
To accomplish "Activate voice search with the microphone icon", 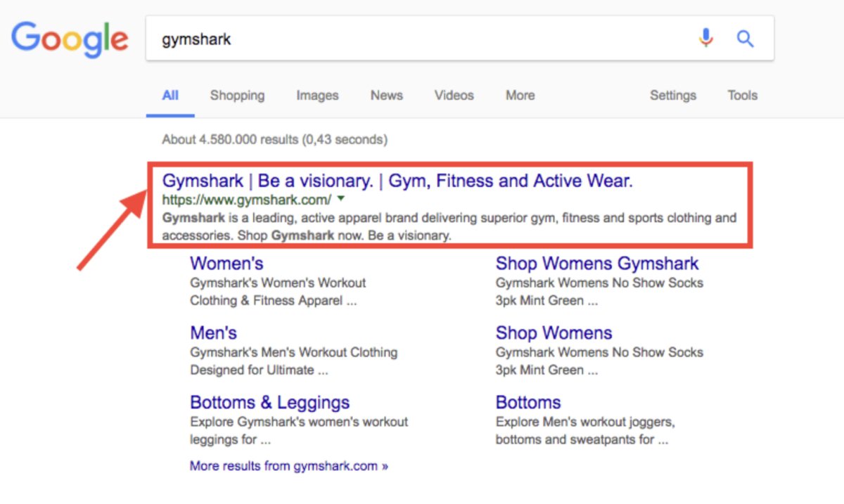I will coord(706,39).
